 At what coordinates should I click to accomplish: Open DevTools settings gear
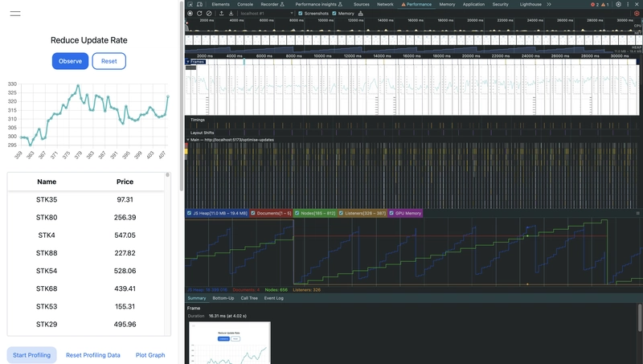tap(618, 4)
